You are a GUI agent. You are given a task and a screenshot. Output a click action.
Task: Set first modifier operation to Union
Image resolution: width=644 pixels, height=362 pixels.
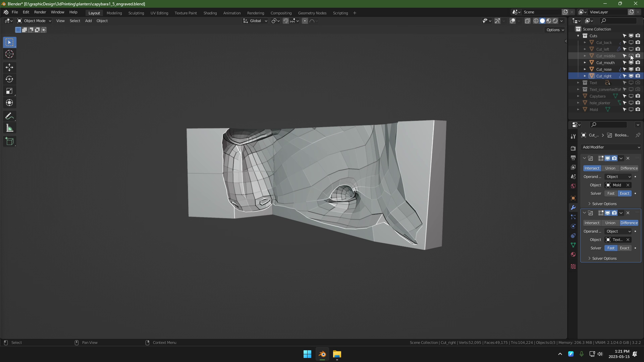[x=610, y=168]
